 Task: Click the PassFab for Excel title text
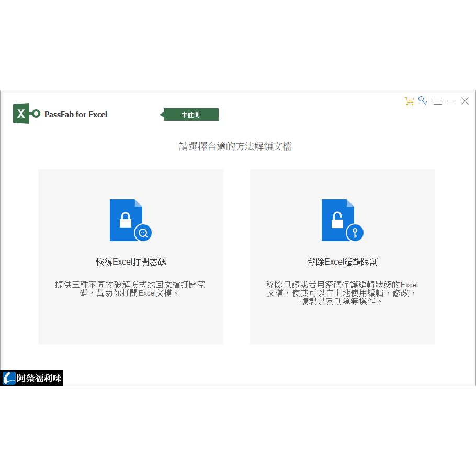tap(76, 115)
